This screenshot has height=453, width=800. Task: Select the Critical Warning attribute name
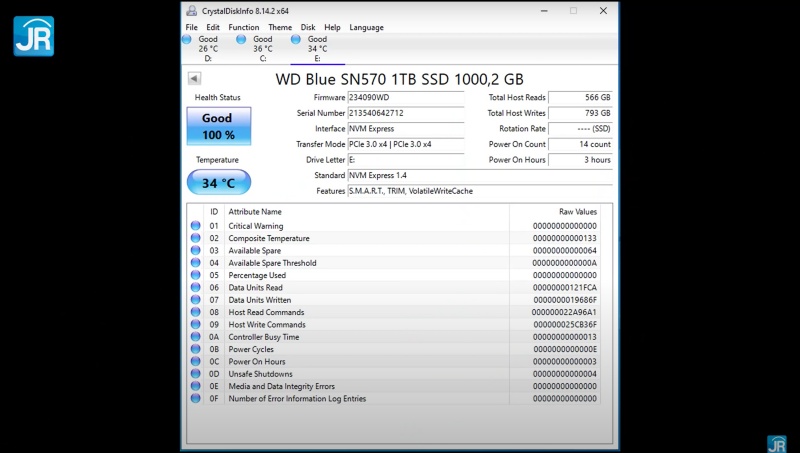click(x=256, y=226)
